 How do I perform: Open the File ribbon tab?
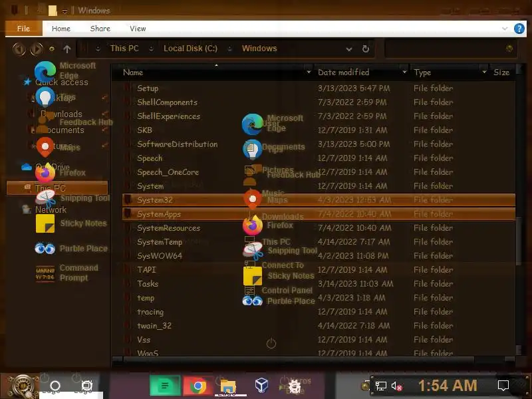[x=23, y=29]
